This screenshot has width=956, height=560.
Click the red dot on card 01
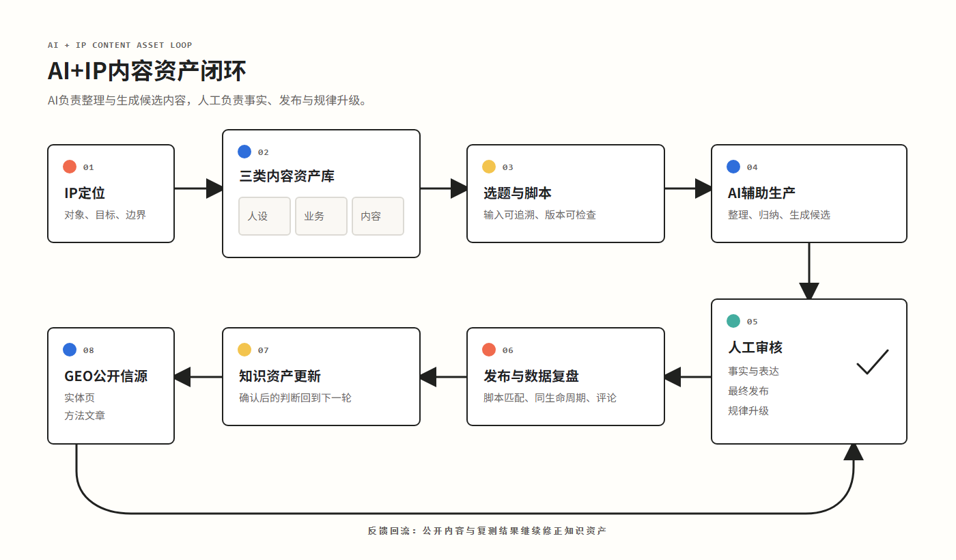click(x=70, y=167)
